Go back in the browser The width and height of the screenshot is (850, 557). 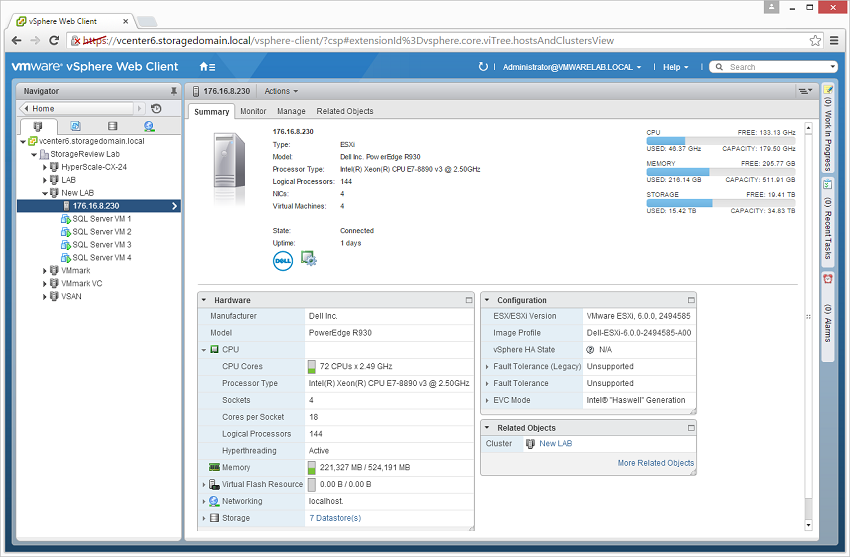[x=16, y=40]
